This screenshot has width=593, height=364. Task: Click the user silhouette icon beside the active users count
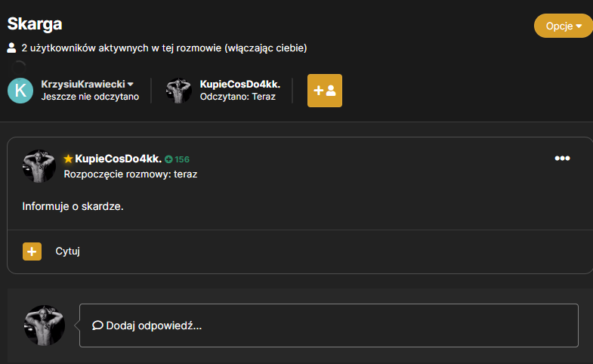(x=12, y=48)
